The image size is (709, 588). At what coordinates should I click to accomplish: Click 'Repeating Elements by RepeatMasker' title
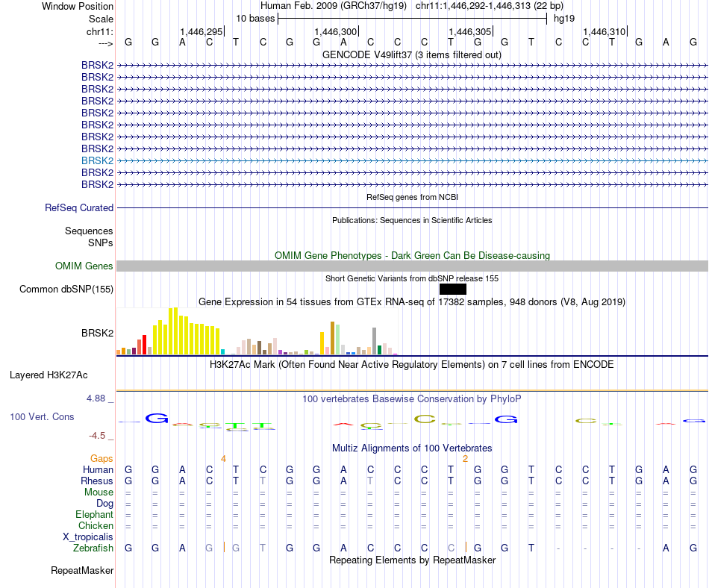[412, 560]
